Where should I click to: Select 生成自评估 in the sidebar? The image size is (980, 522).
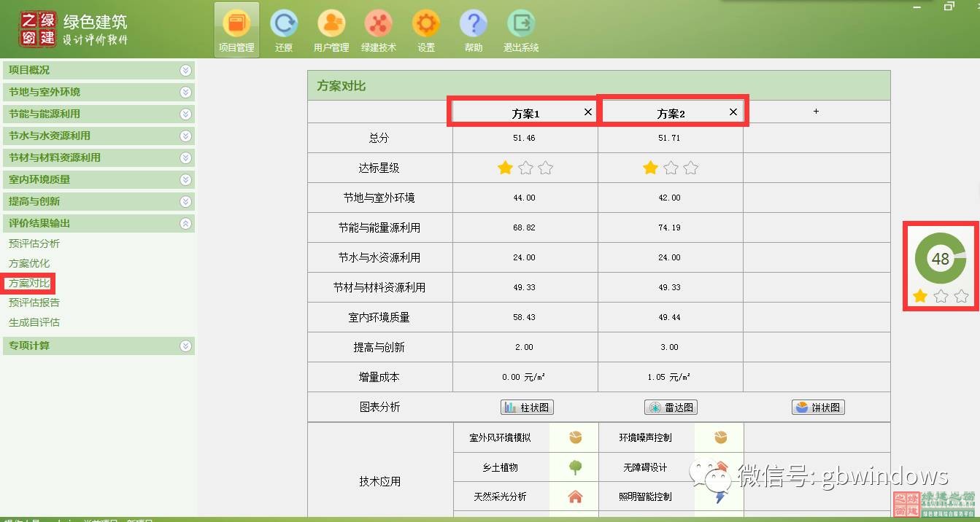click(34, 322)
